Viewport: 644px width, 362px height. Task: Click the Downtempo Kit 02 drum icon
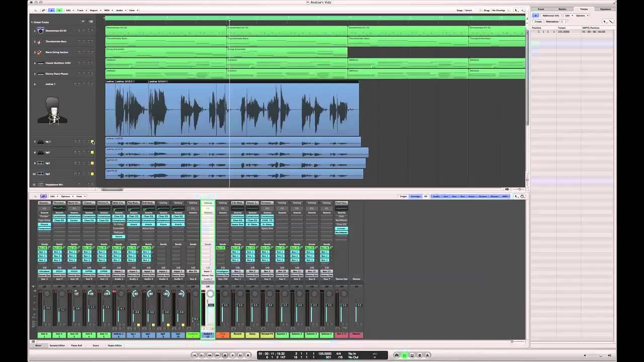point(40,31)
